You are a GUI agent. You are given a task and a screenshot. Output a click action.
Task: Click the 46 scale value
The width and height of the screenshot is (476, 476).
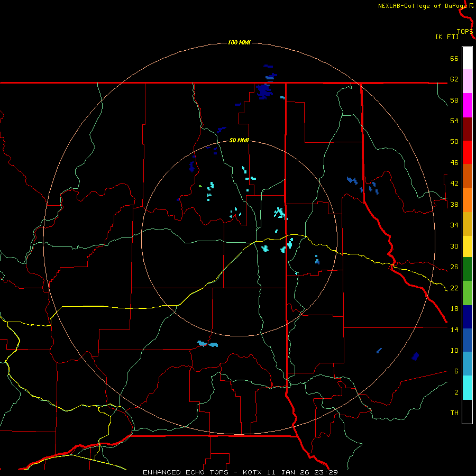454,163
